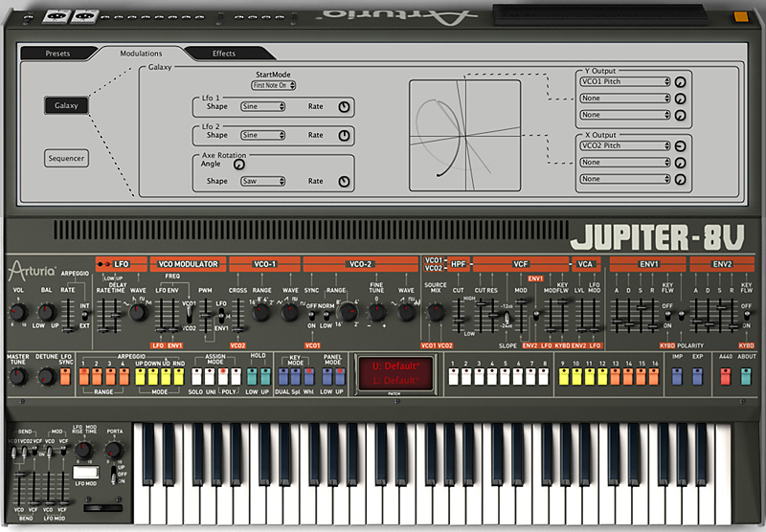Click the blue EXP button
Viewport: 766px width, 532px height.
697,376
